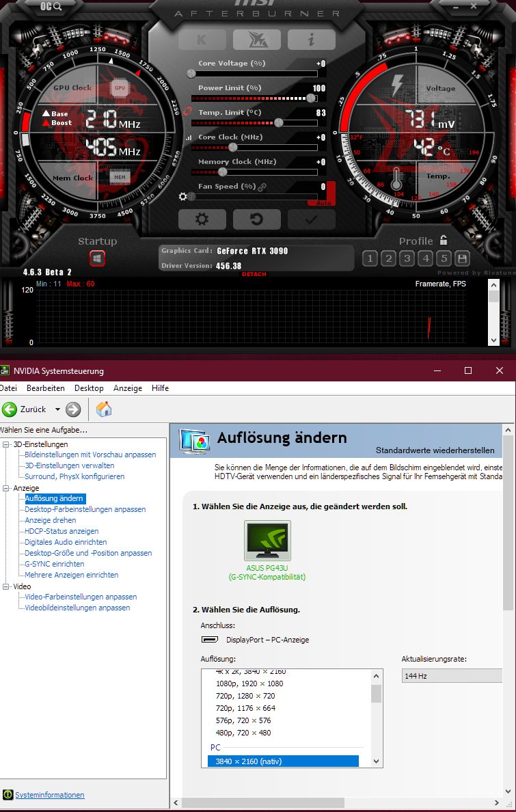Click the forward navigation arrow
Image resolution: width=516 pixels, height=812 pixels.
point(74,409)
